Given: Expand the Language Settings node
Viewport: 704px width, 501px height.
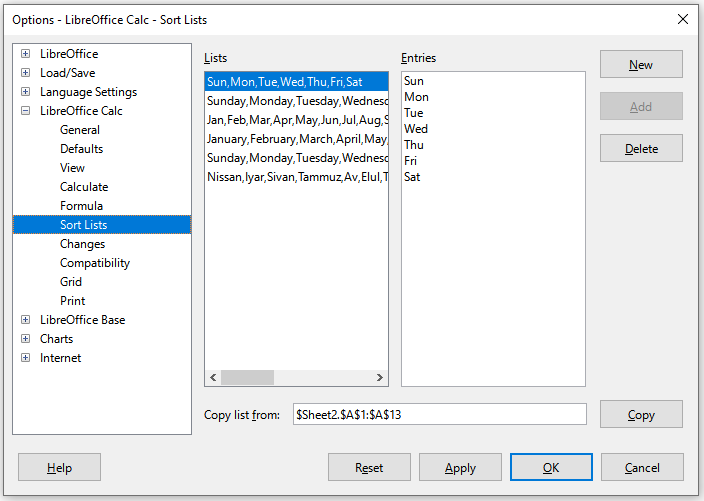Looking at the screenshot, I should click(26, 92).
